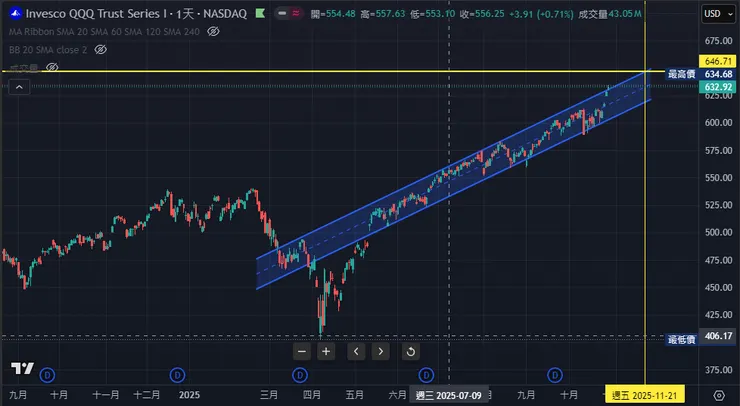Click the 週五 2025-11-21 date label
This screenshot has width=740, height=406.
645,396
